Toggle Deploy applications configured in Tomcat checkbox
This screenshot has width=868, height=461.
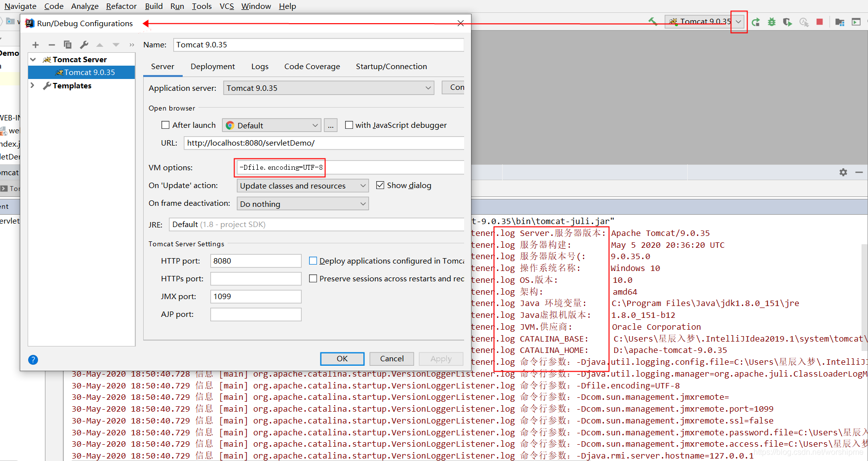pyautogui.click(x=313, y=261)
